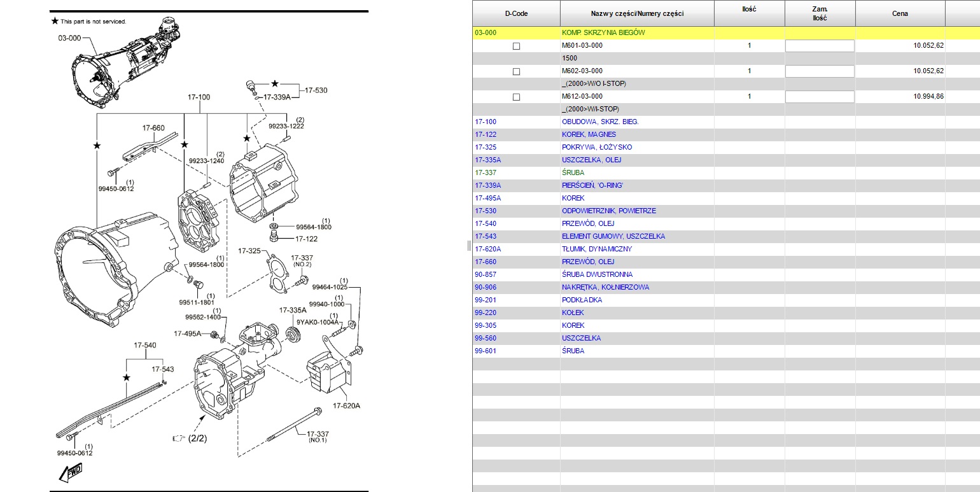Click the 17-100 callout in the diagram
Viewport: 980px width, 492px height.
pyautogui.click(x=199, y=97)
